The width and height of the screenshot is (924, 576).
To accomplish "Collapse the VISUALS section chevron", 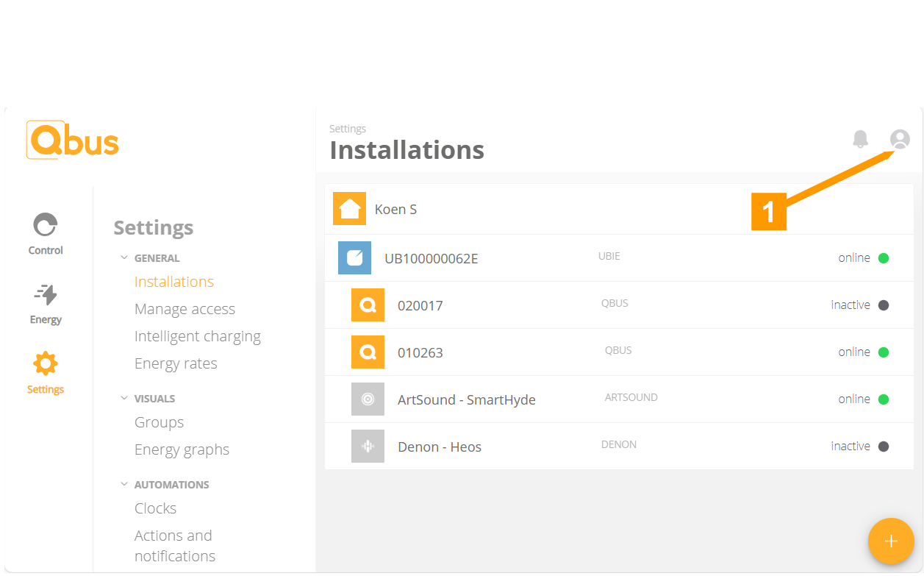I will pyautogui.click(x=124, y=398).
